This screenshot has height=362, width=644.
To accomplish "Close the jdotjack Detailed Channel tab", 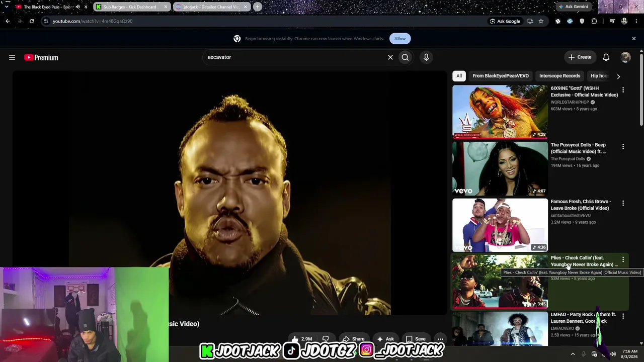I will point(245,7).
